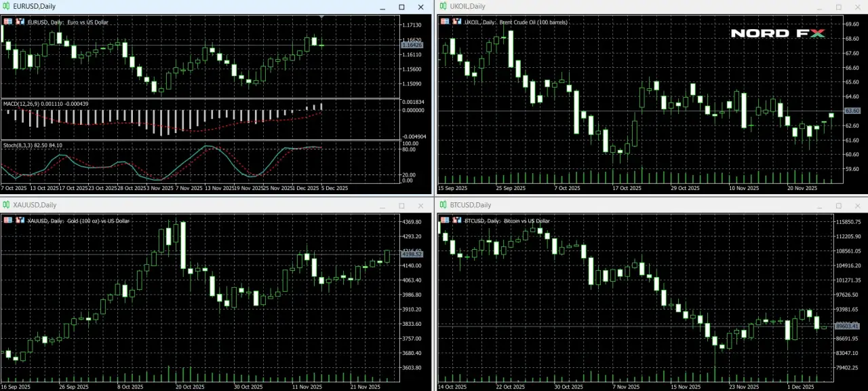Click the 80.00 level on the Stochastic scale

point(410,149)
